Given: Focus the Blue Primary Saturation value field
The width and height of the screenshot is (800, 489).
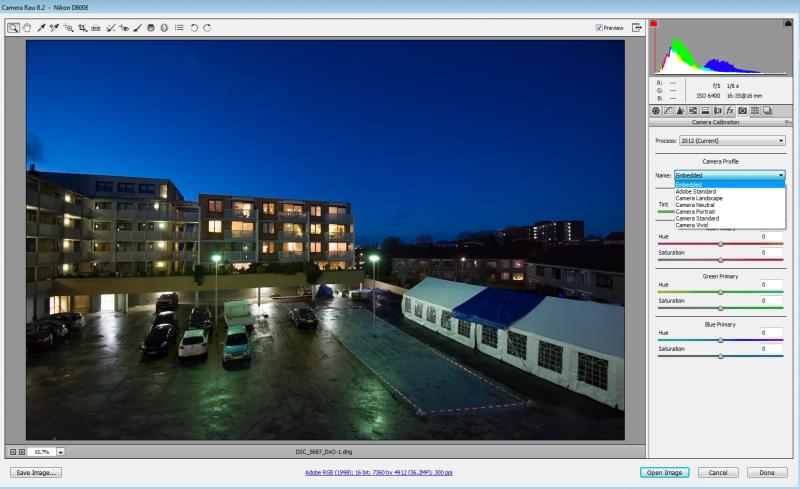Looking at the screenshot, I should pos(771,349).
